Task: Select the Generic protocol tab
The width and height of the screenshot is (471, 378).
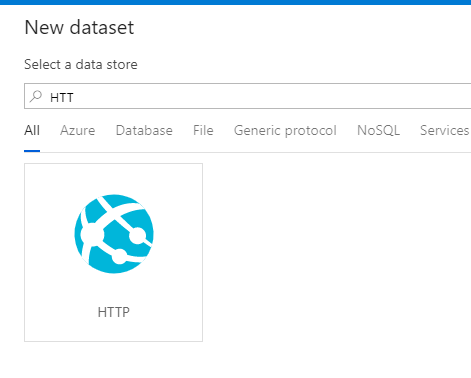Action: (x=285, y=130)
